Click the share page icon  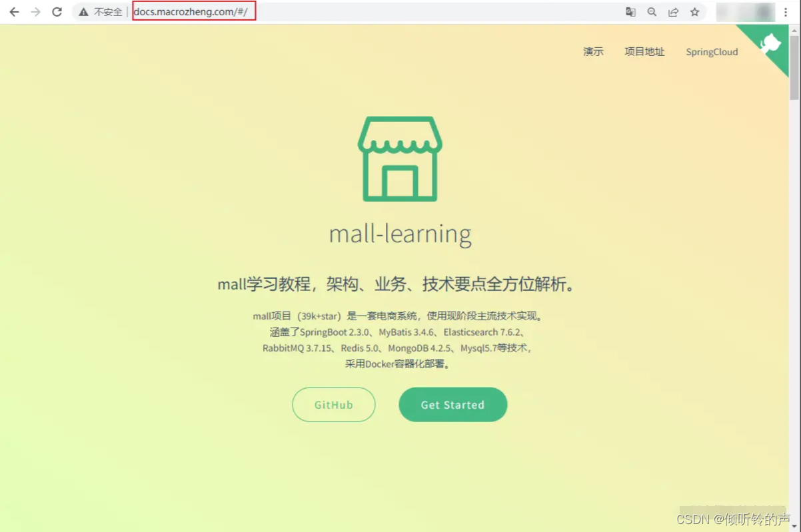[673, 12]
